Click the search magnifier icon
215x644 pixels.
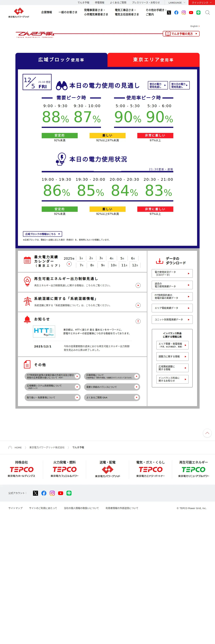pos(207,13)
